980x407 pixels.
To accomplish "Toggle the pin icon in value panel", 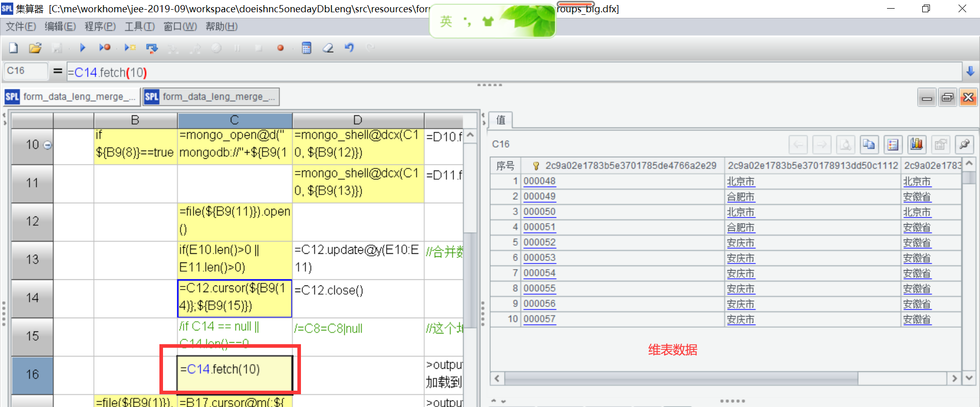I will pos(964,145).
